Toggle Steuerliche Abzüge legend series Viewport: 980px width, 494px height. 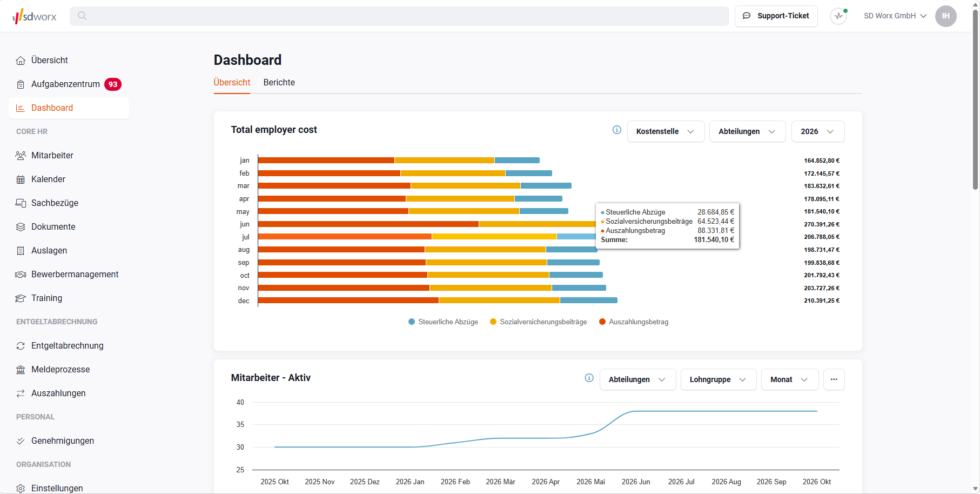[x=444, y=322]
